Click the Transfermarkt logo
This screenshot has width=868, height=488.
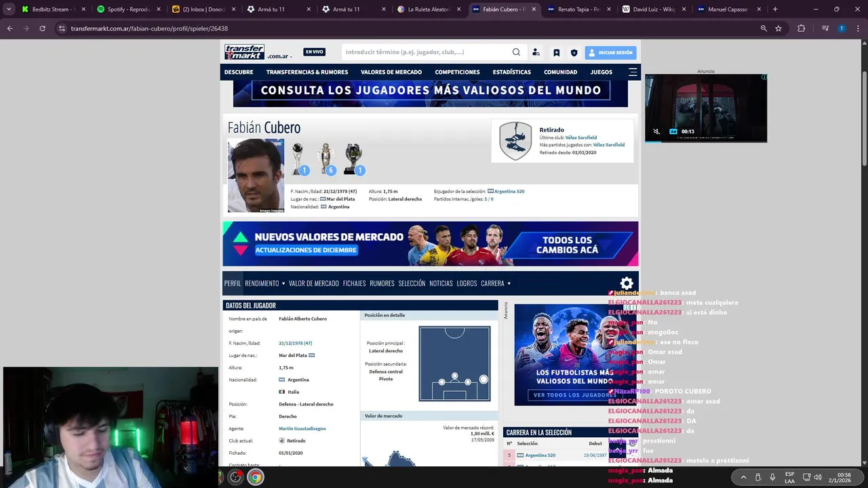click(245, 52)
